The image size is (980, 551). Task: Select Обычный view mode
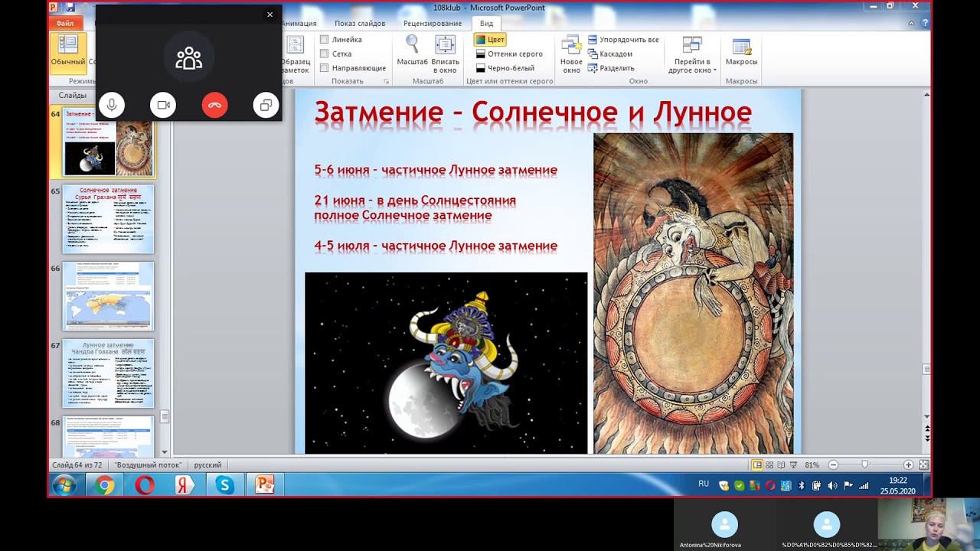pyautogui.click(x=68, y=53)
